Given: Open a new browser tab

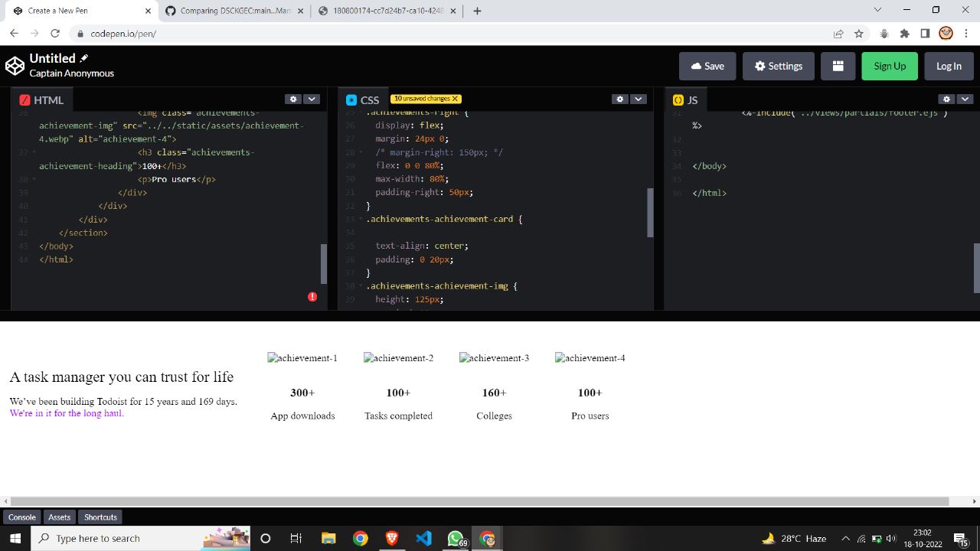Looking at the screenshot, I should pos(478,11).
